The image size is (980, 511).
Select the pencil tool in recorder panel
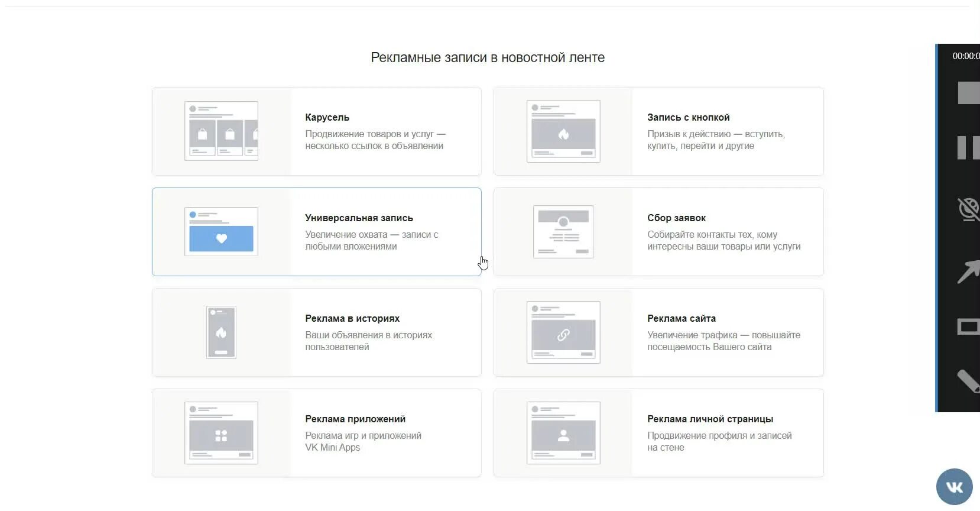969,380
